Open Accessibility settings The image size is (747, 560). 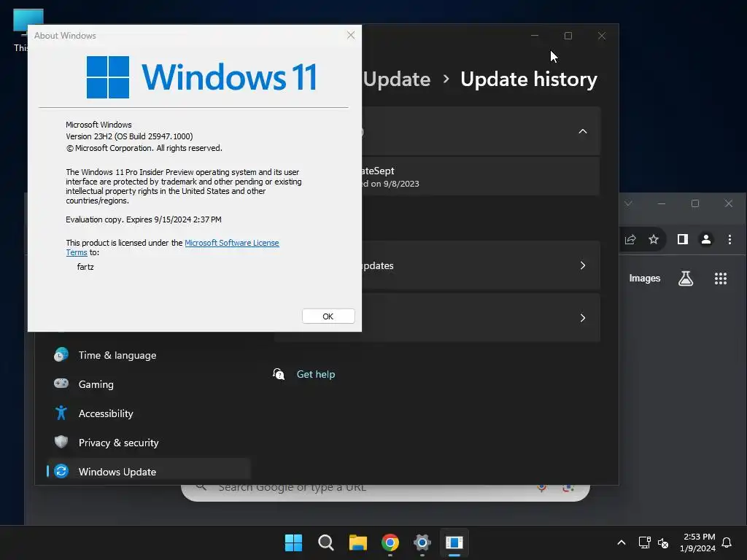[106, 413]
